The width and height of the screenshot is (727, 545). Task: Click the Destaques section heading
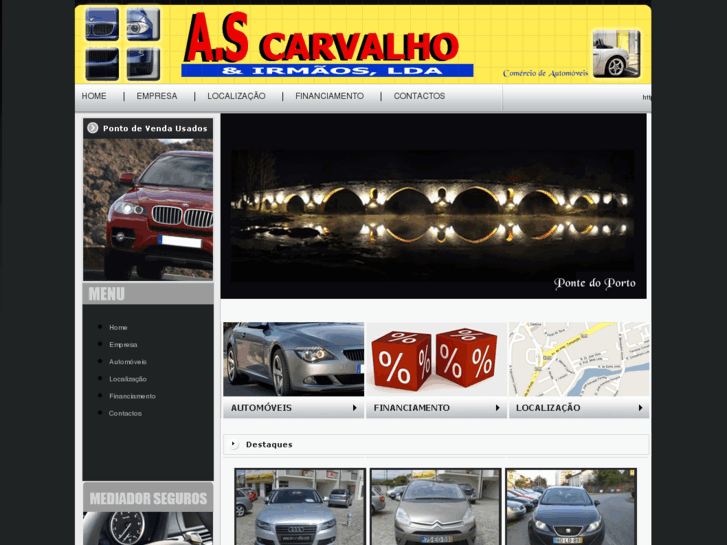(x=269, y=444)
